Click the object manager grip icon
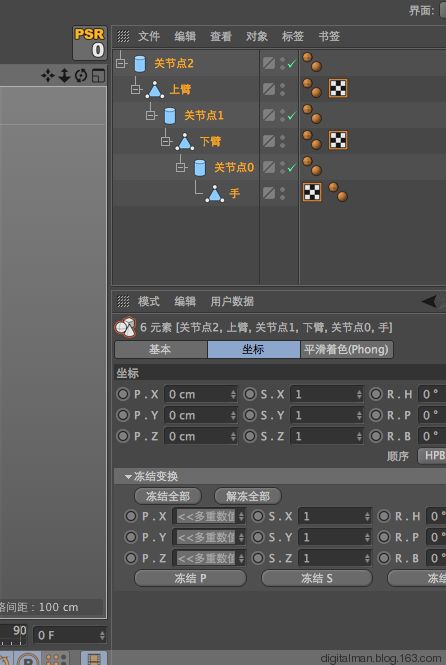Viewport: 446px width, 665px height. pyautogui.click(x=123, y=36)
